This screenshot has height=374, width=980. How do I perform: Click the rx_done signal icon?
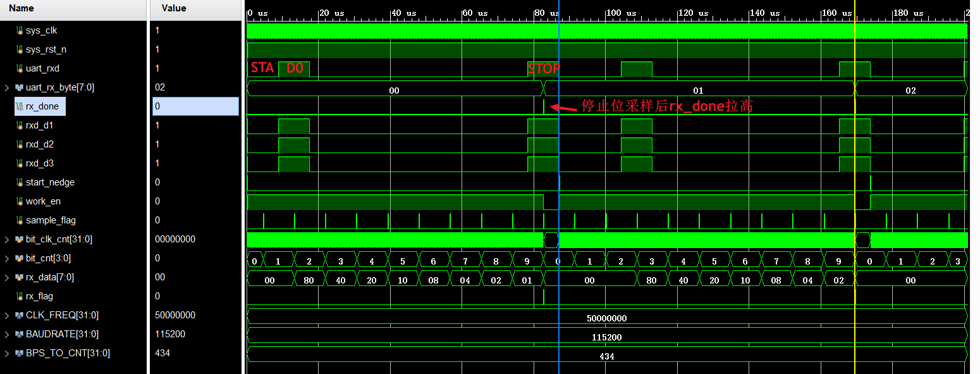19,106
